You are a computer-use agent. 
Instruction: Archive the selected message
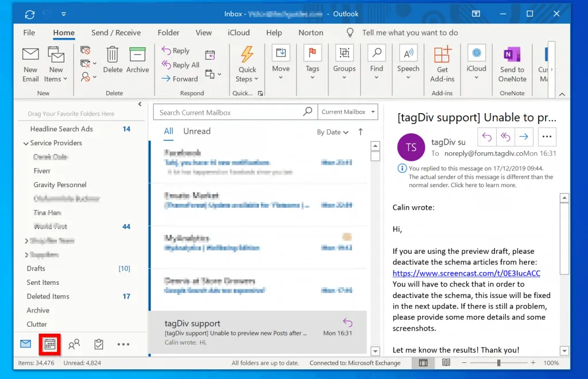coord(138,63)
